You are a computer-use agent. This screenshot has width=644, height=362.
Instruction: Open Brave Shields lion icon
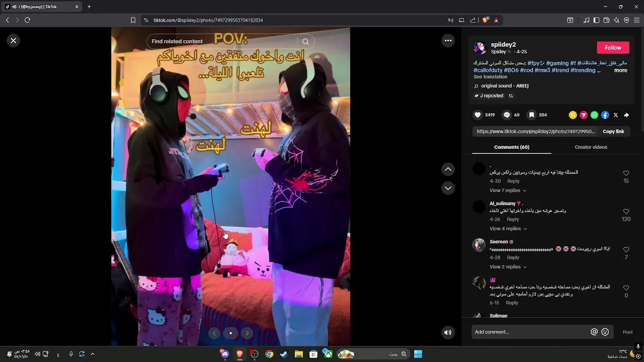click(485, 20)
